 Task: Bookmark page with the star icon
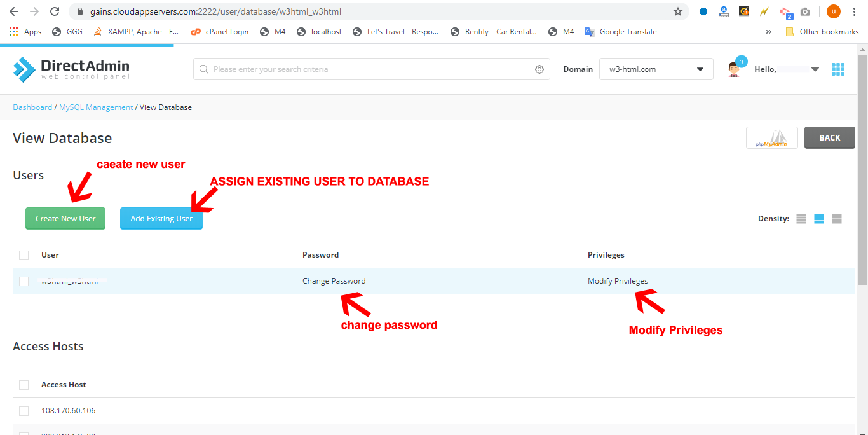[677, 11]
